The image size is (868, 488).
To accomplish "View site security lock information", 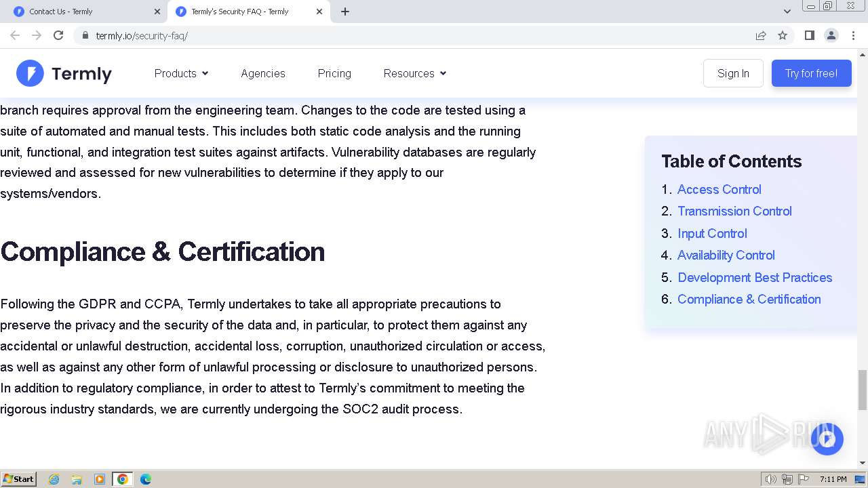I will 85,35.
